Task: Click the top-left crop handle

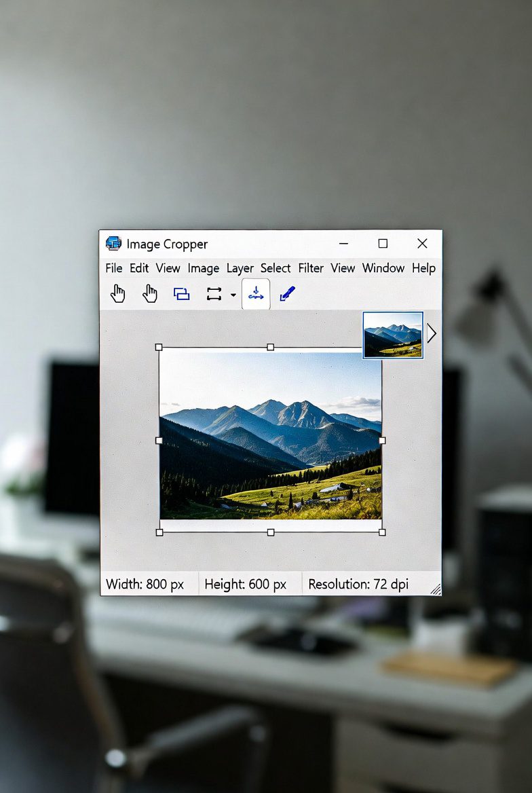Action: (x=159, y=347)
